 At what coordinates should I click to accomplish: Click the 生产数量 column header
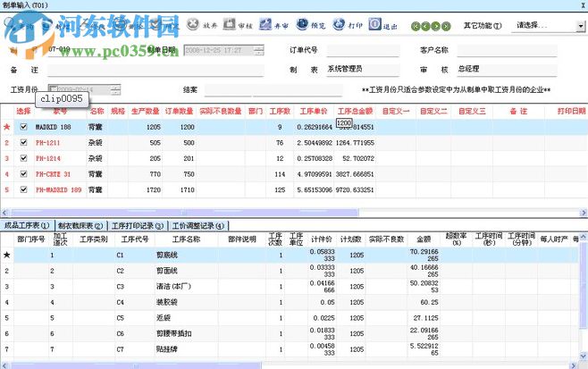coord(146,111)
